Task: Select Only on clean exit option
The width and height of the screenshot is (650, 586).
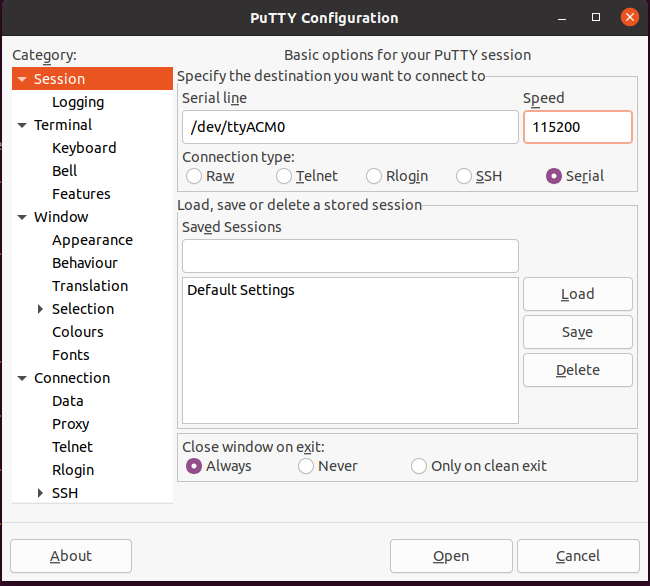Action: click(x=419, y=466)
